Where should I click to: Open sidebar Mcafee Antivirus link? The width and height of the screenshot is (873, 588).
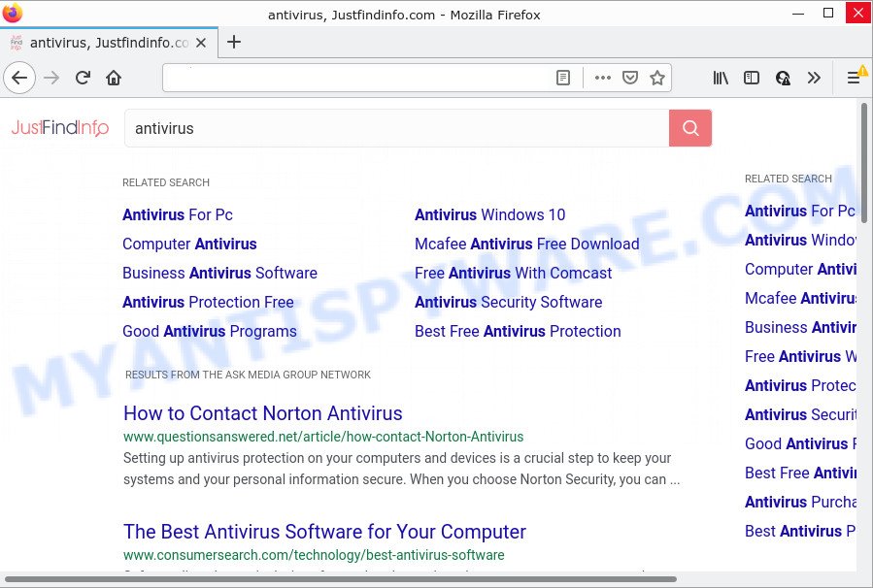[x=800, y=298]
